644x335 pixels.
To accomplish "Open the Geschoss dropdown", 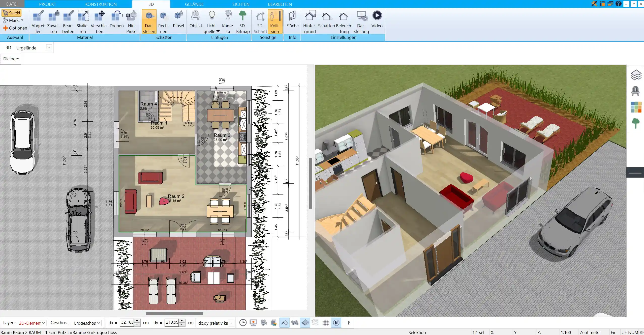I will [x=98, y=323].
